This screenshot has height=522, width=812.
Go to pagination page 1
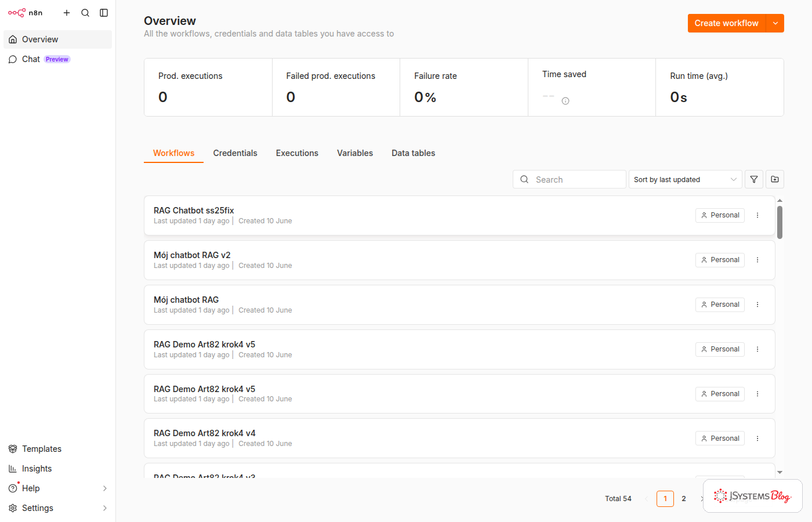[665, 499]
